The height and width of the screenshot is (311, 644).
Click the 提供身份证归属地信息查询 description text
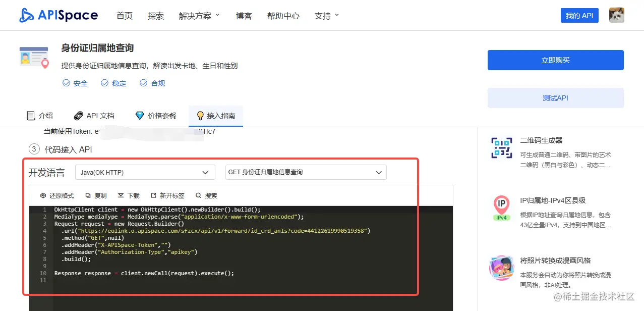pyautogui.click(x=149, y=66)
